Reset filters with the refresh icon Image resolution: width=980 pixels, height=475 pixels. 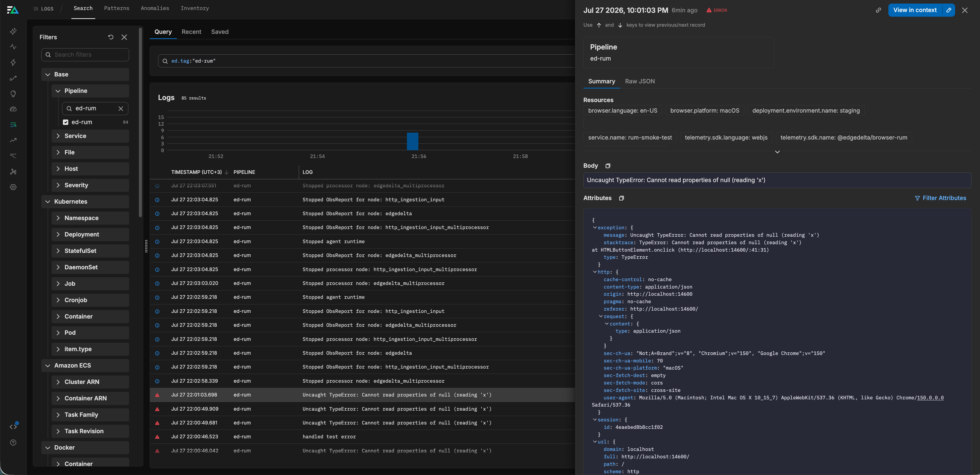point(111,37)
